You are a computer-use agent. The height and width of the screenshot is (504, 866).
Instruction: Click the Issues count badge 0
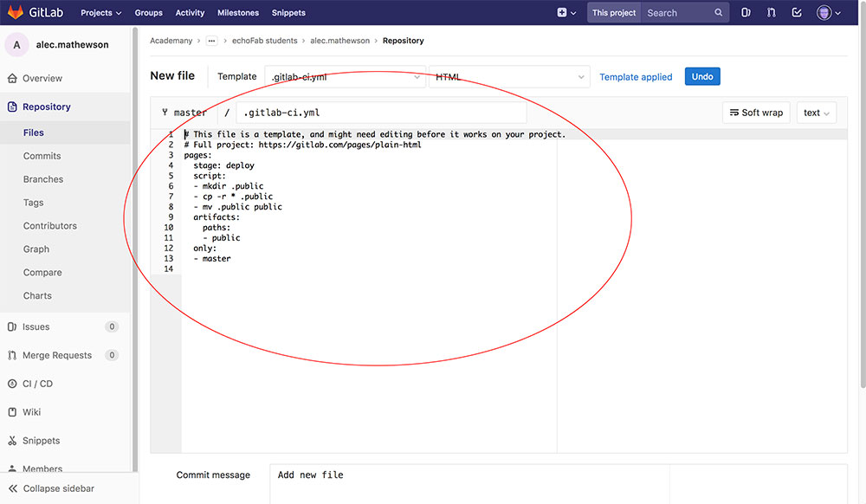click(x=112, y=326)
